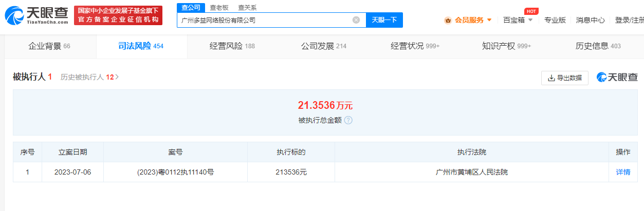
Task: Click the crown icon beside 会员服务
Action: (448, 20)
